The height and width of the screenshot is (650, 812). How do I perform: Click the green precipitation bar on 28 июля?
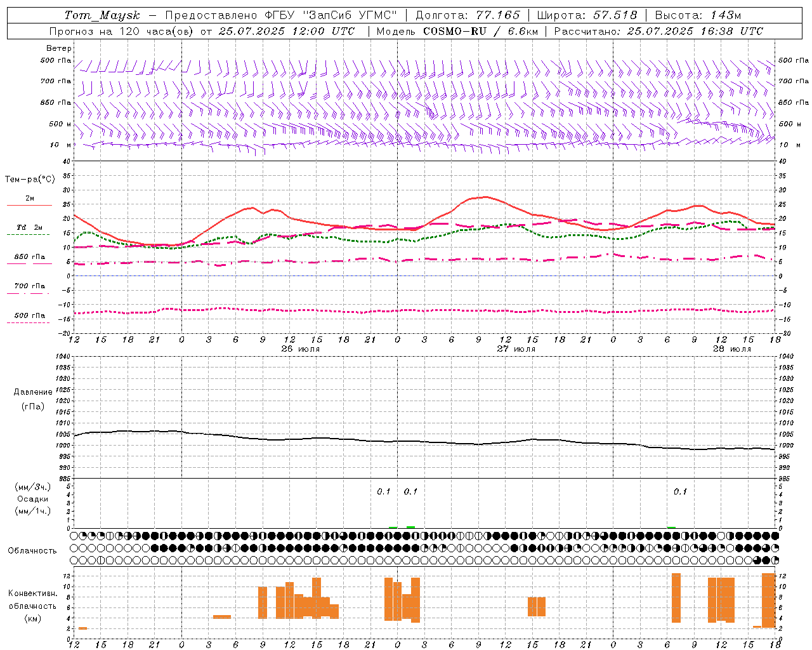(672, 527)
